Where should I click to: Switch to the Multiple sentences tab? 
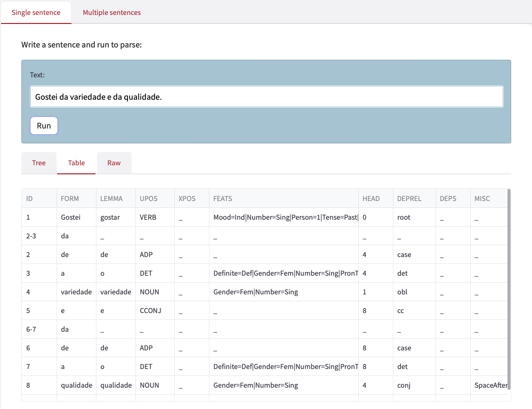pyautogui.click(x=111, y=12)
